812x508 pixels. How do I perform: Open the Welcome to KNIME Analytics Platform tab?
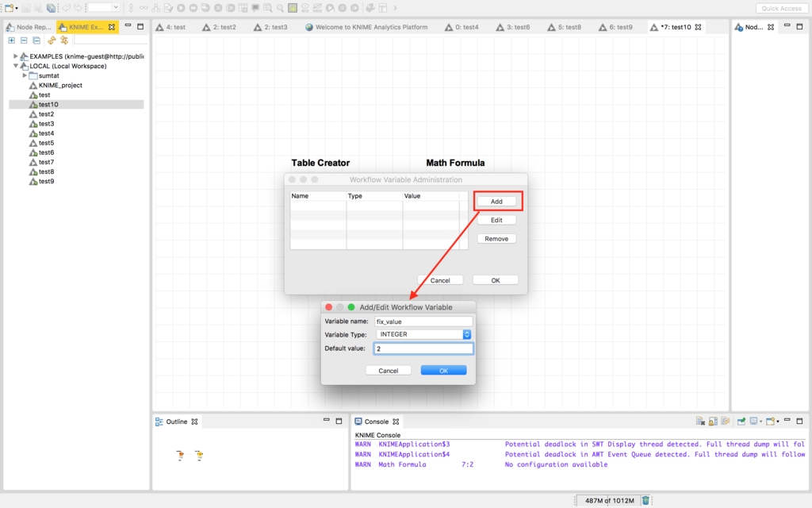point(366,27)
